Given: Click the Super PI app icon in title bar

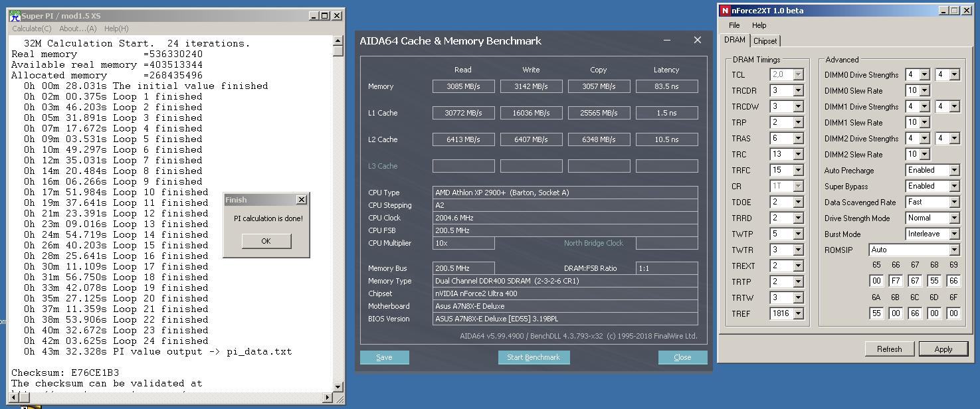Looking at the screenshot, I should click(x=14, y=15).
